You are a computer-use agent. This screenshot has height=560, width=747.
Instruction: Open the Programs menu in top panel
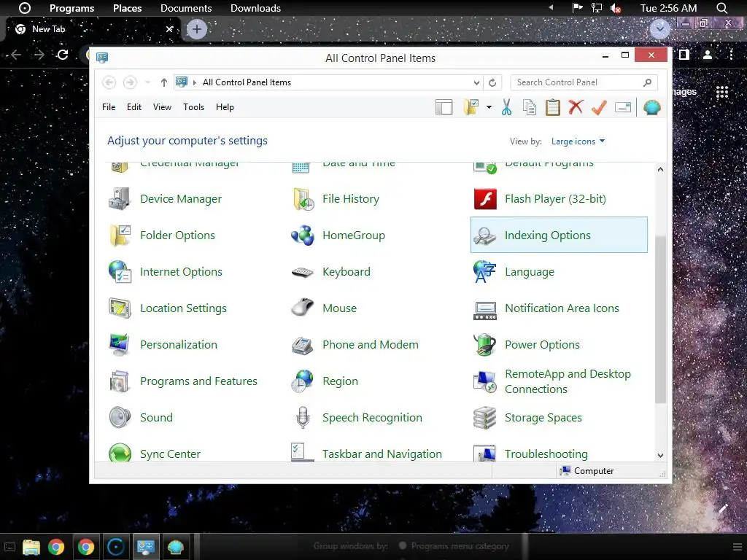point(72,8)
